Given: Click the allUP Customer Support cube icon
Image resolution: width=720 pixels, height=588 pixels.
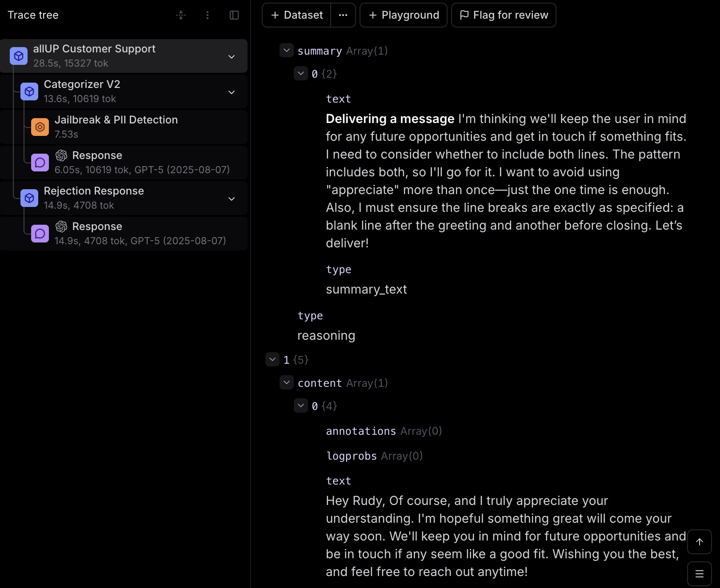Looking at the screenshot, I should click(19, 56).
